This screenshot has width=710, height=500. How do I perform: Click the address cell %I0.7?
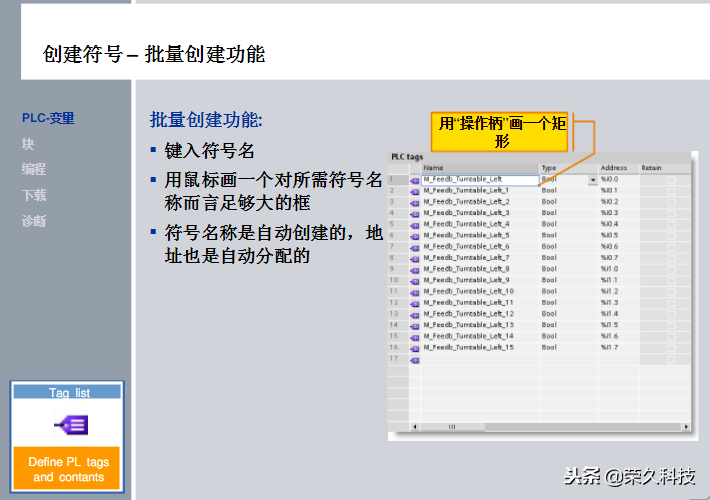click(x=619, y=258)
